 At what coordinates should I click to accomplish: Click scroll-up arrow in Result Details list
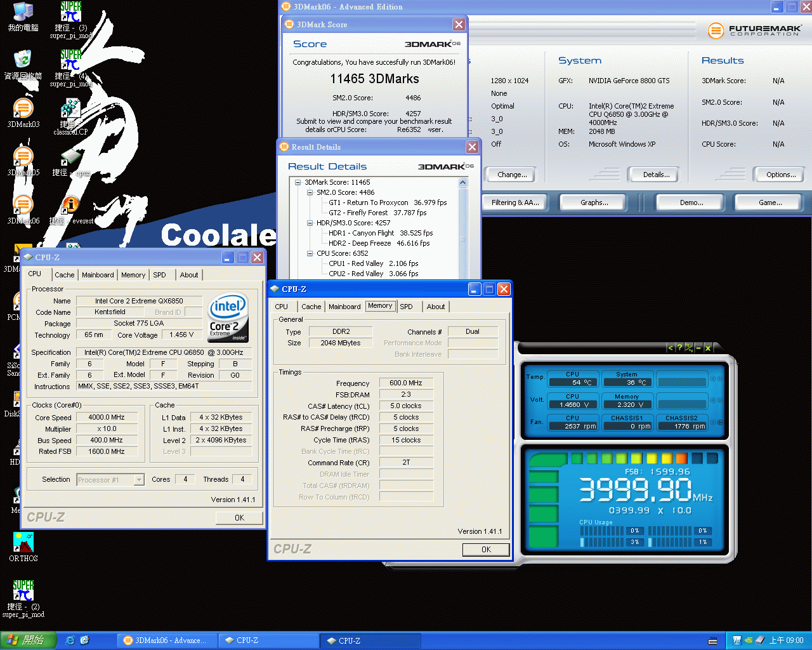(x=462, y=183)
